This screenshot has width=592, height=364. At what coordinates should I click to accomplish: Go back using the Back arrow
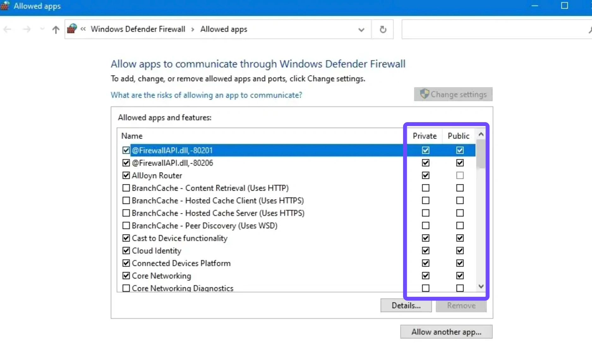pyautogui.click(x=7, y=29)
